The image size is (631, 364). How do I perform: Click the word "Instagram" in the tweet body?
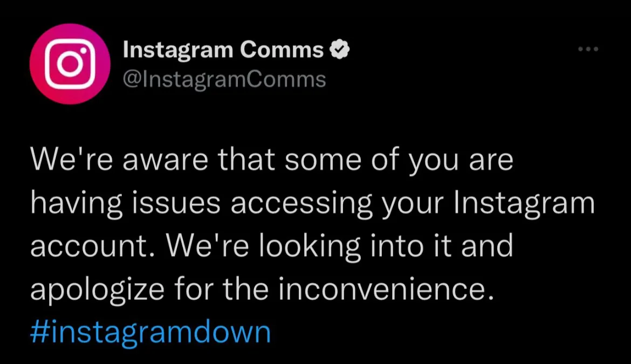[524, 204]
